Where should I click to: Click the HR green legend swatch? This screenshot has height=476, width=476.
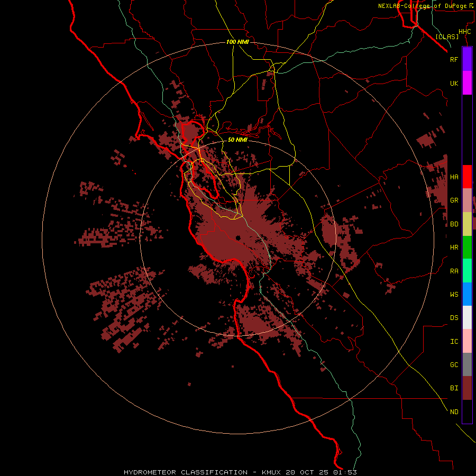tap(467, 248)
